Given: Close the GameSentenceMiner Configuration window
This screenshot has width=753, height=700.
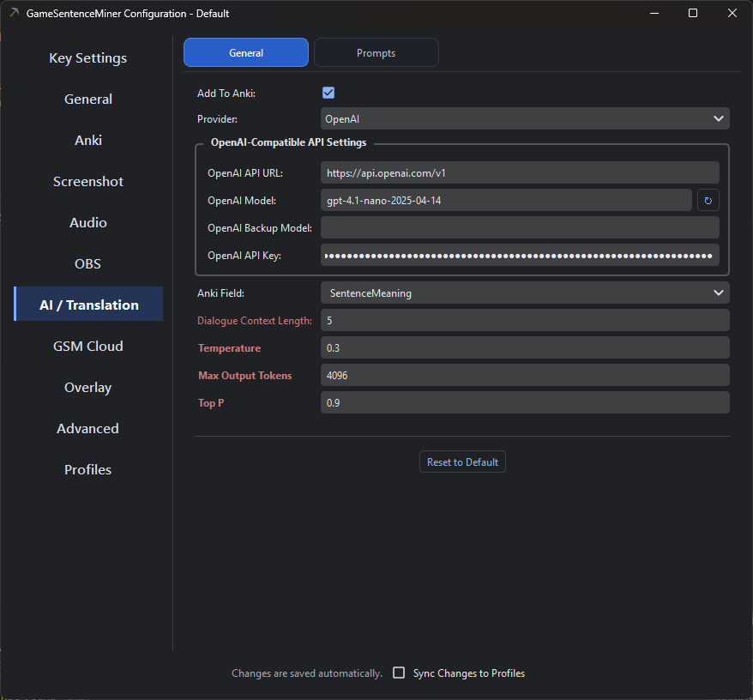Looking at the screenshot, I should coord(732,13).
